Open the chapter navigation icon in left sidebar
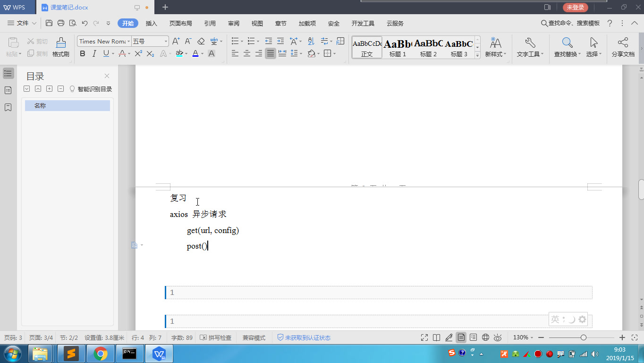644x363 pixels. (x=8, y=90)
